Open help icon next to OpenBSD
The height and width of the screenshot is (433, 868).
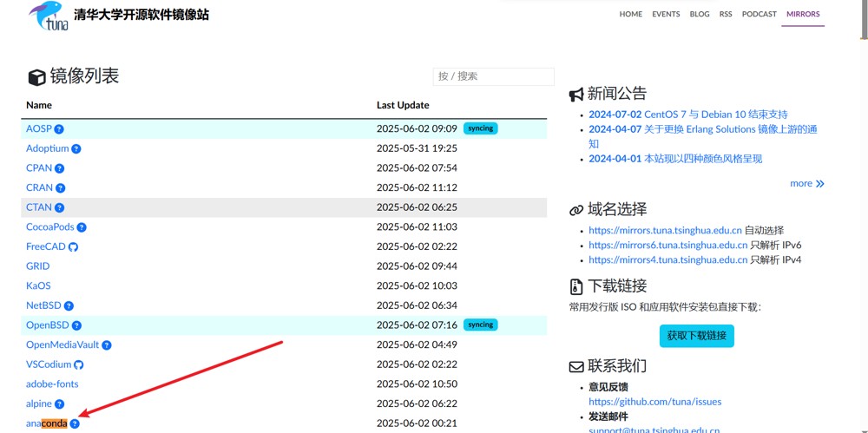76,325
